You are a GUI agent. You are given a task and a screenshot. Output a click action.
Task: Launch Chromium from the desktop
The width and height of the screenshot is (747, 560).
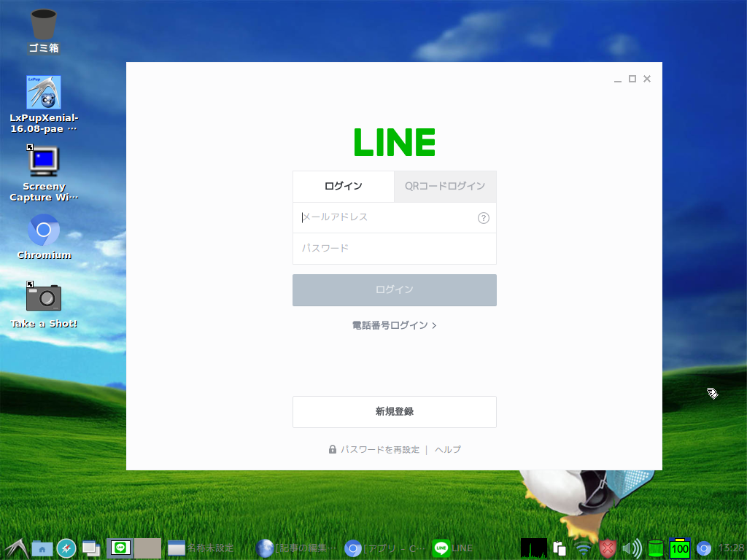click(x=43, y=237)
